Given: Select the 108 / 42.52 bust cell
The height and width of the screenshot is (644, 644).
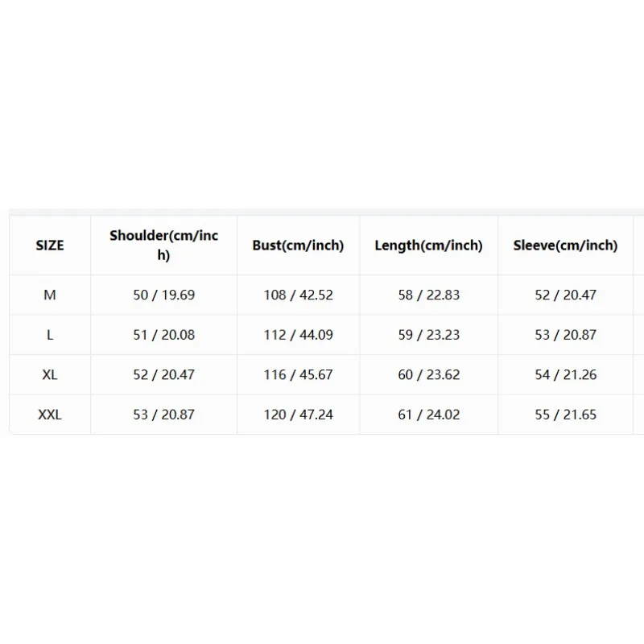Looking at the screenshot, I should tap(298, 295).
